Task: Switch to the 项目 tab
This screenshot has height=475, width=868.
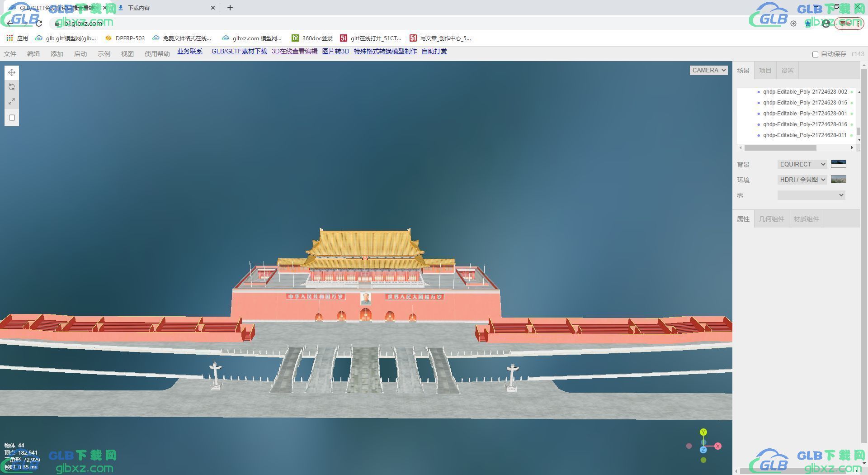Action: 765,71
